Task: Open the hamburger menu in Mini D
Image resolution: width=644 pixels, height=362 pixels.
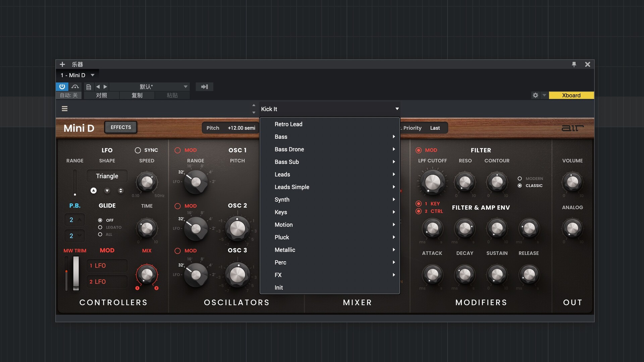Action: tap(65, 109)
